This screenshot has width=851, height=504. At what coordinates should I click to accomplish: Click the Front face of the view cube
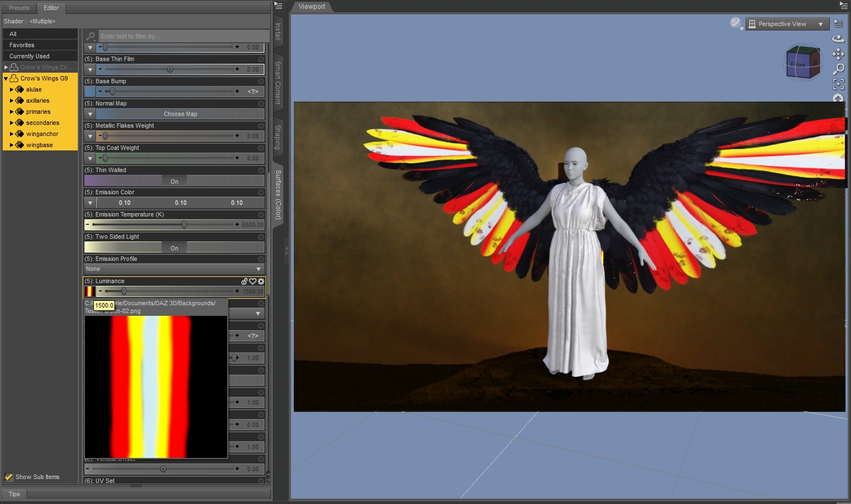pyautogui.click(x=798, y=65)
